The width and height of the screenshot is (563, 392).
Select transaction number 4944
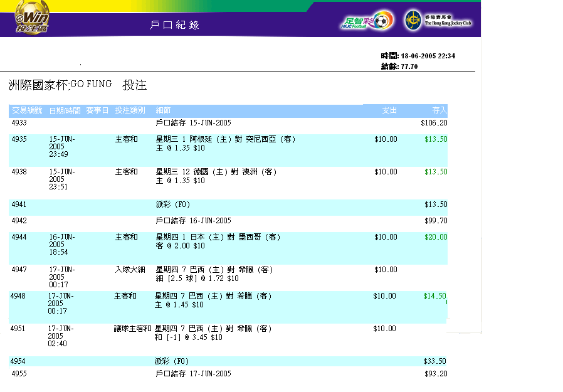pyautogui.click(x=19, y=237)
